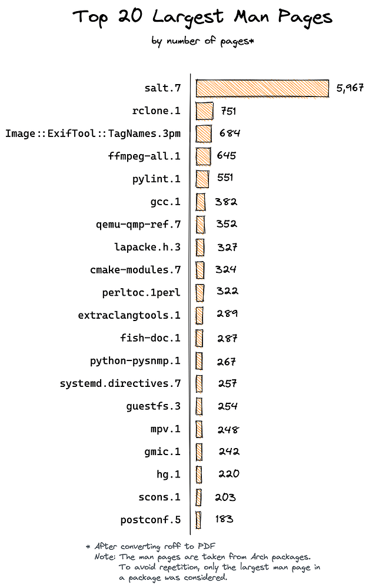The width and height of the screenshot is (369, 588).
Task: Click the "Top 20 Largest Man Pages" title
Action: [202, 18]
